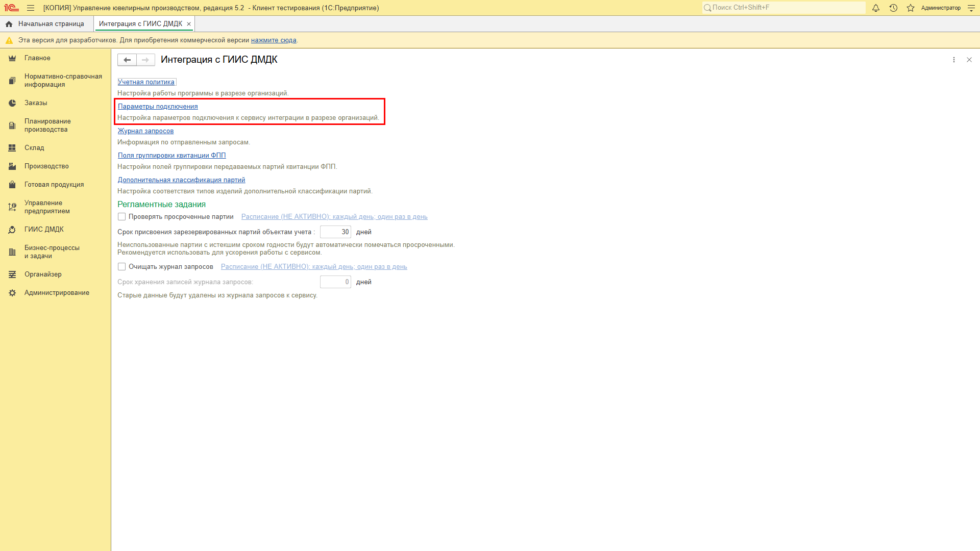Click the Заказы pie-chart icon
Viewport: 980px width, 551px height.
point(12,103)
